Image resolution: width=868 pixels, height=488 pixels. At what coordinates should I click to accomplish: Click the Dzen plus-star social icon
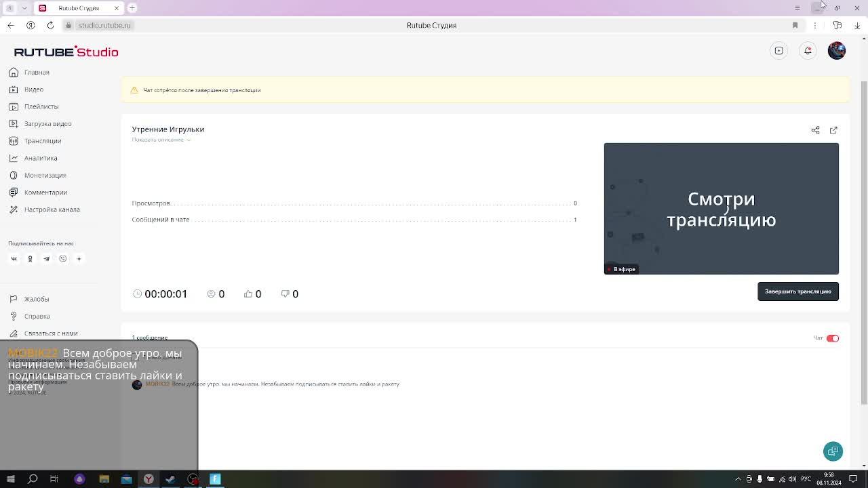coord(79,258)
